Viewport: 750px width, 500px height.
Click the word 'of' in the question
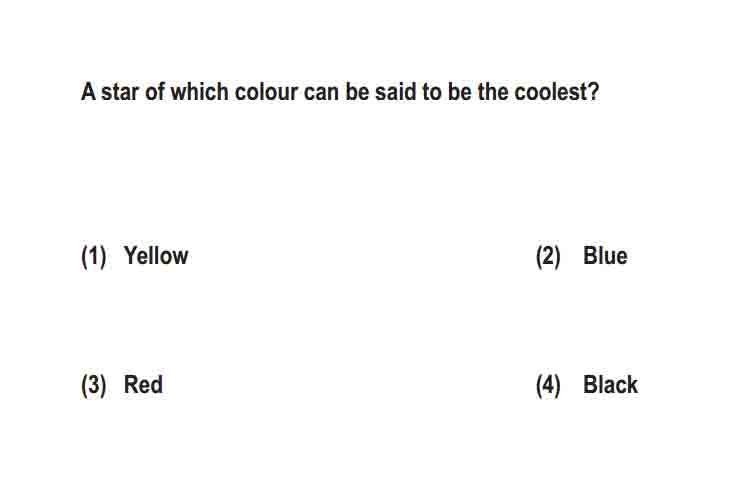pyautogui.click(x=155, y=92)
